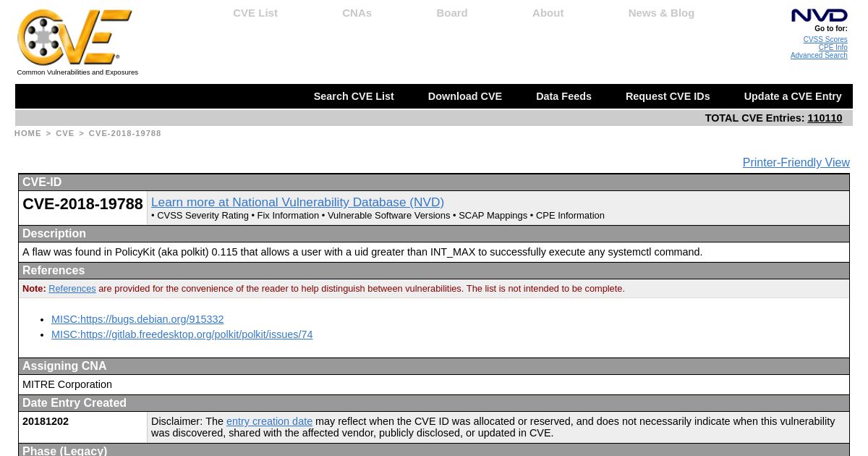The height and width of the screenshot is (456, 868).
Task: Open the News & Blog menu
Action: 661,13
